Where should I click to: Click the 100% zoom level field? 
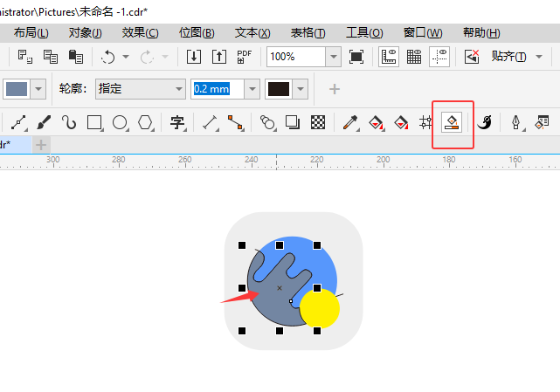click(x=295, y=57)
